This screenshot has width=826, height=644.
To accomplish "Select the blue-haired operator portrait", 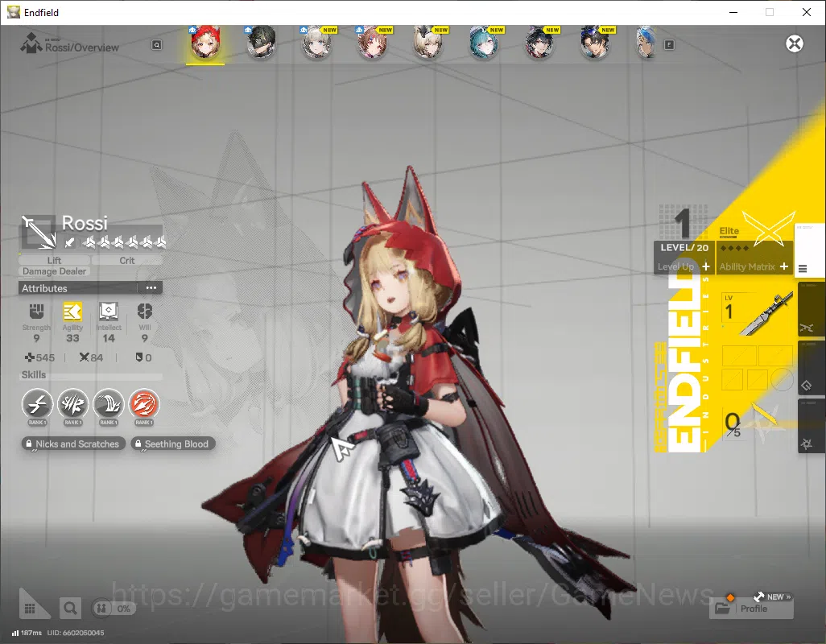I will (x=646, y=42).
